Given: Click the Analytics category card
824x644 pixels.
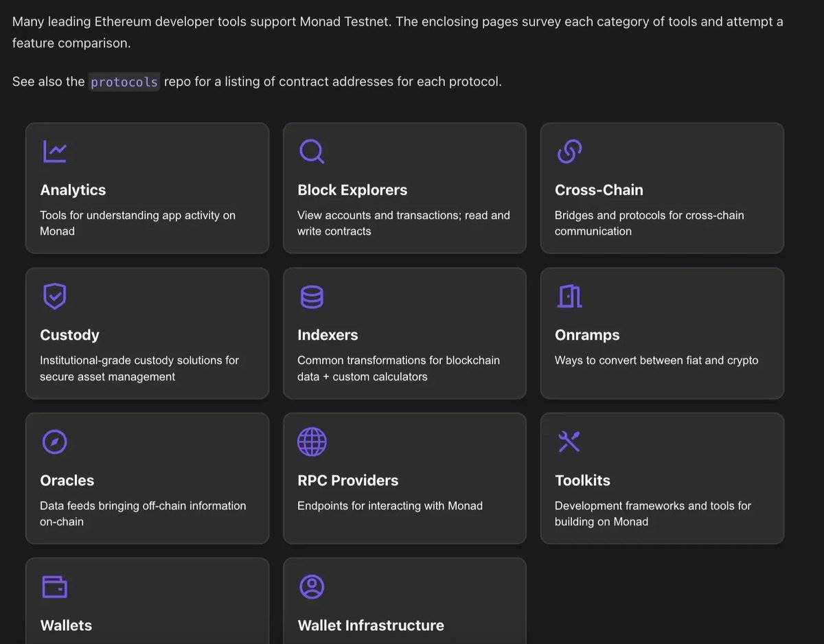Looking at the screenshot, I should [x=147, y=187].
